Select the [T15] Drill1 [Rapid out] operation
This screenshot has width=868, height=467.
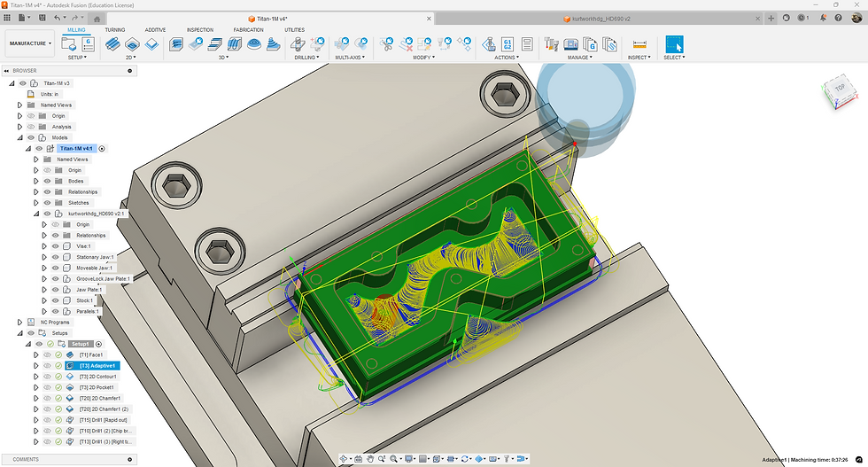pyautogui.click(x=103, y=420)
